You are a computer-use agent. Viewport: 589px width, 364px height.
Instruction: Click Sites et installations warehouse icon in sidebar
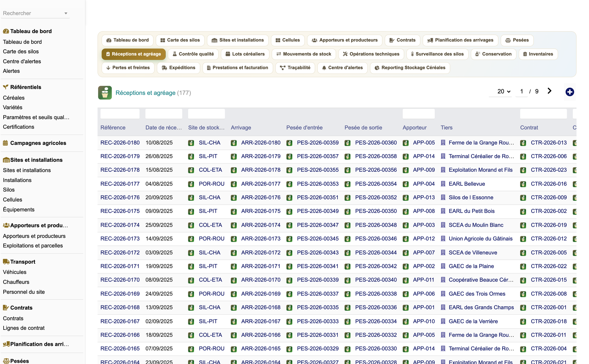pos(6,160)
